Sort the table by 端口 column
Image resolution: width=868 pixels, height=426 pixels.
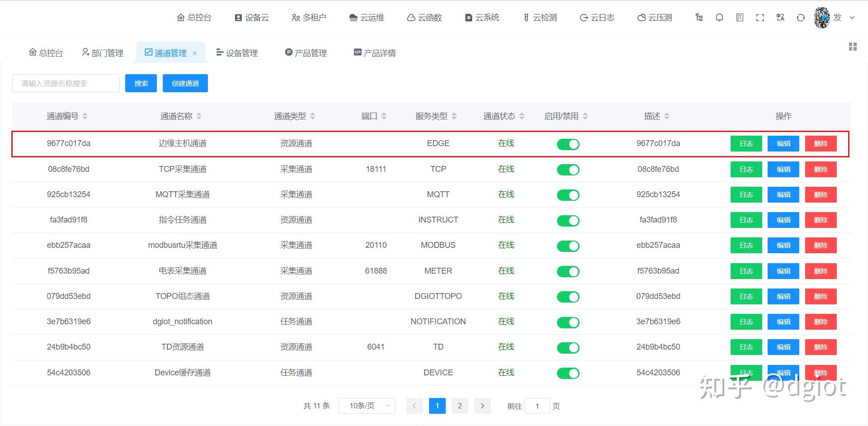click(x=384, y=116)
